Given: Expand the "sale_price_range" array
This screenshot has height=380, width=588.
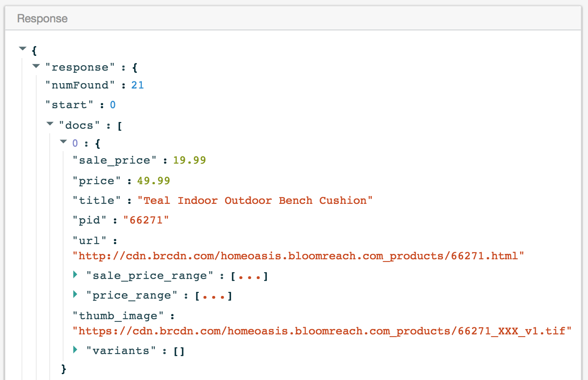Looking at the screenshot, I should [x=76, y=274].
